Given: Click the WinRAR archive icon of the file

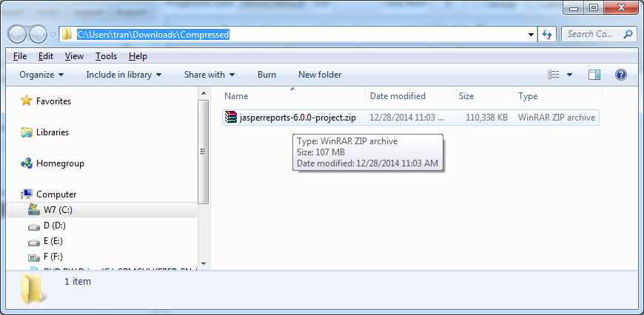Looking at the screenshot, I should 231,118.
